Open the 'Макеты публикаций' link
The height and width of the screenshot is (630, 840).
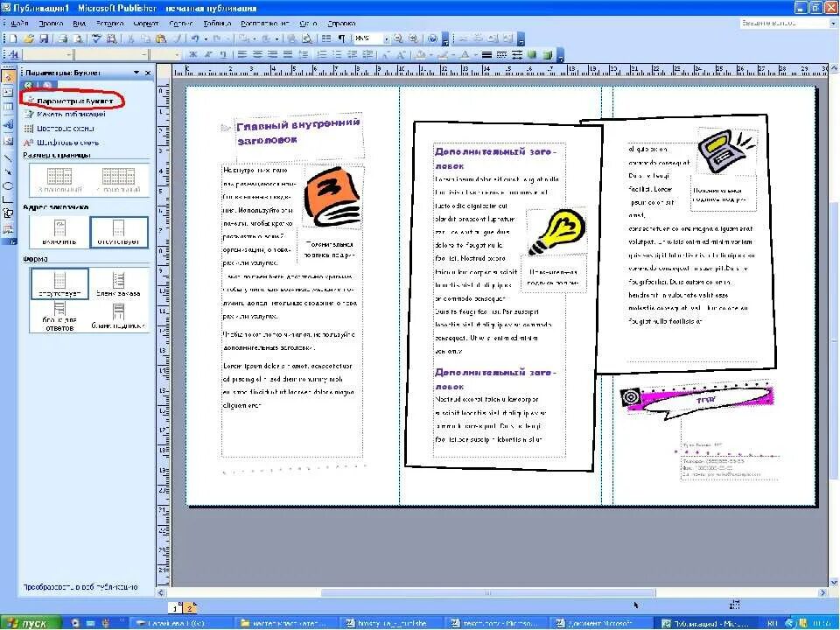71,114
